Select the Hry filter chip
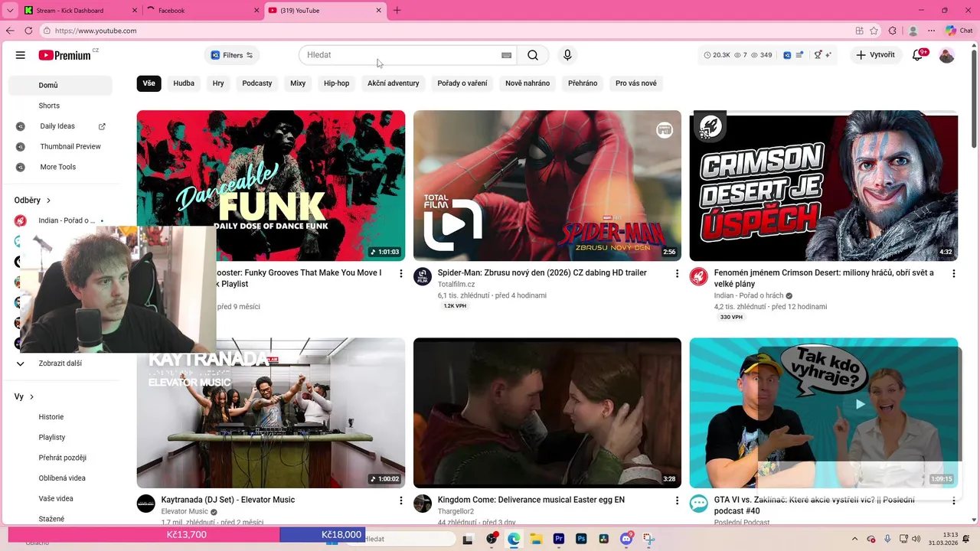This screenshot has width=980, height=551. pos(218,83)
